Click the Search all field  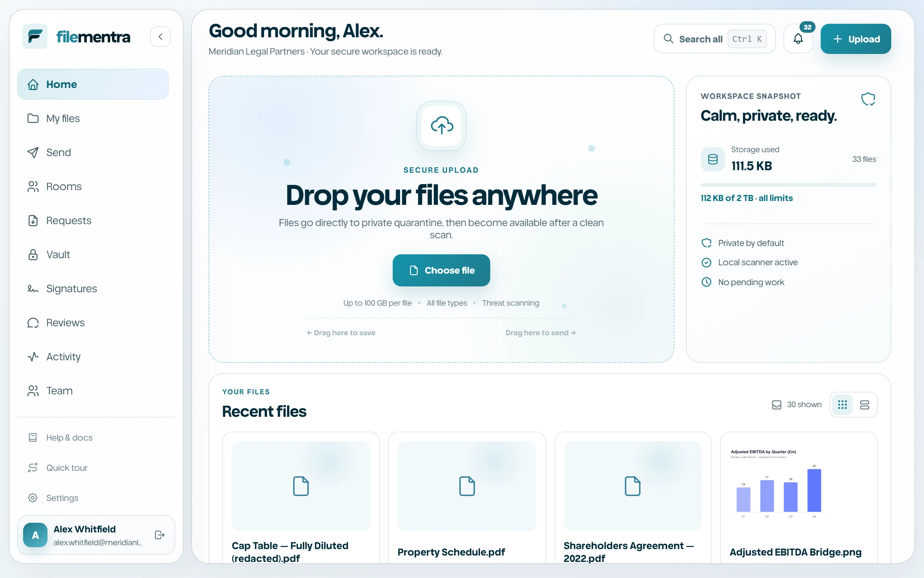pyautogui.click(x=714, y=39)
